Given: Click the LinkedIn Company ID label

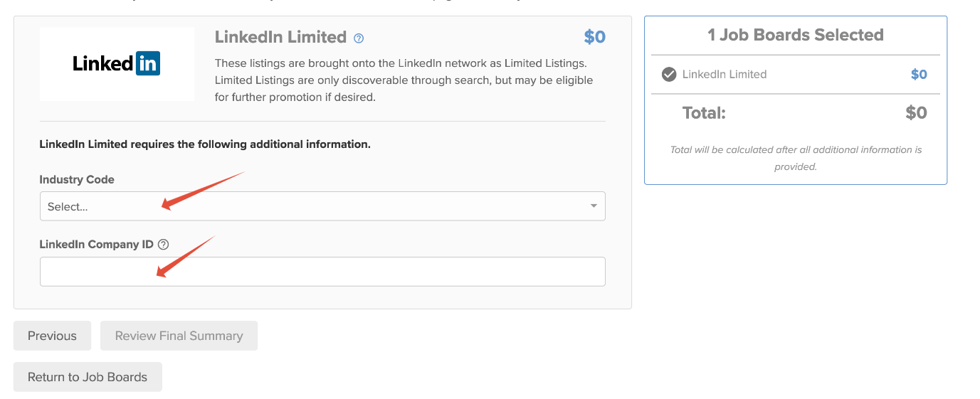Looking at the screenshot, I should coord(97,244).
